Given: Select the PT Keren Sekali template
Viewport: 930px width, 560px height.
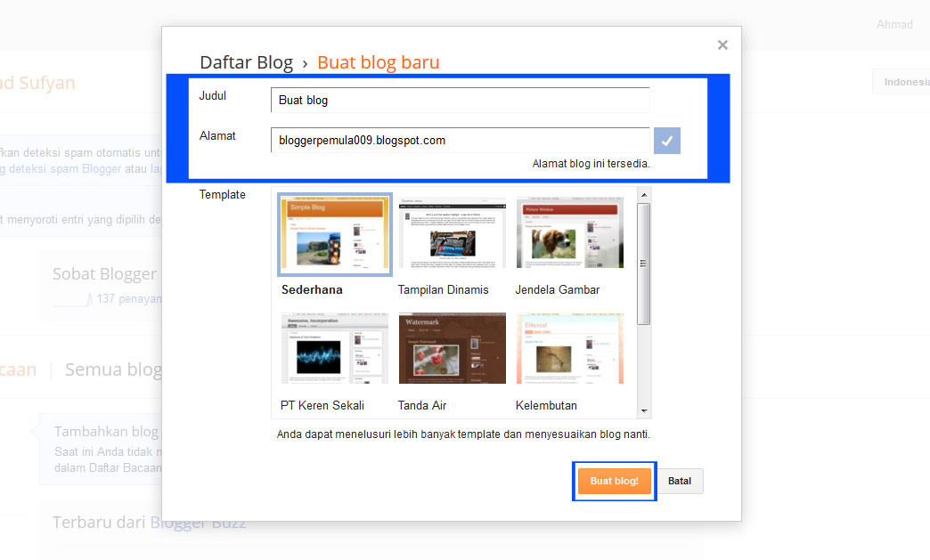Looking at the screenshot, I should [334, 348].
